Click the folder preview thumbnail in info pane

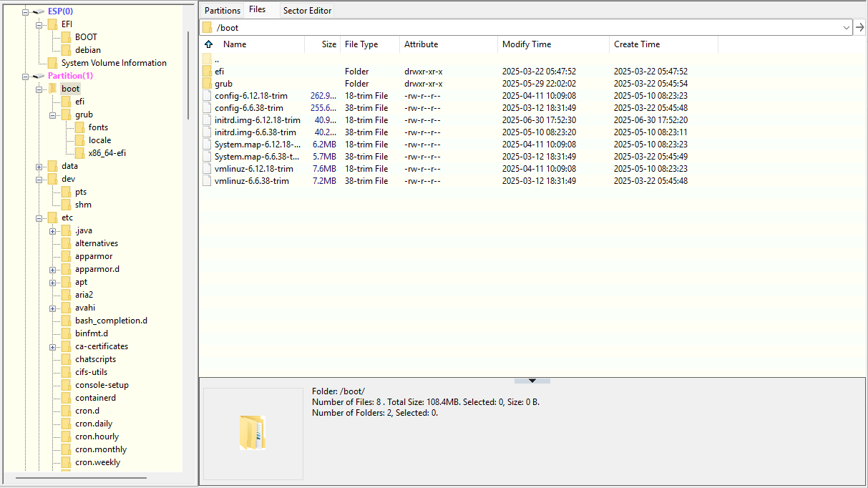(253, 433)
